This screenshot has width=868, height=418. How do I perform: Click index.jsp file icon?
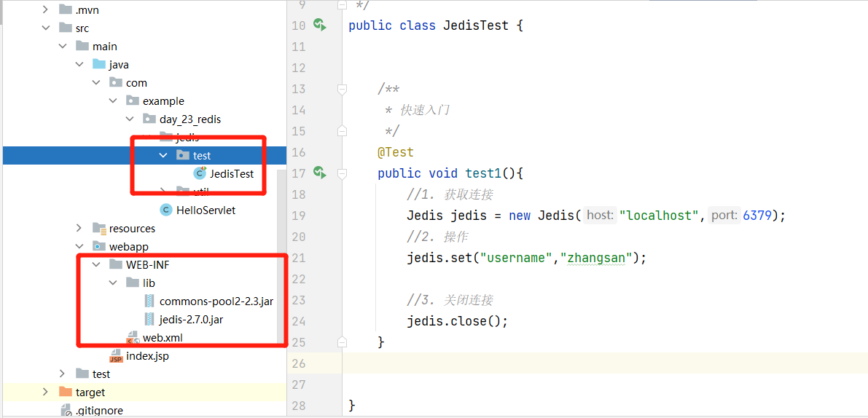(x=116, y=355)
